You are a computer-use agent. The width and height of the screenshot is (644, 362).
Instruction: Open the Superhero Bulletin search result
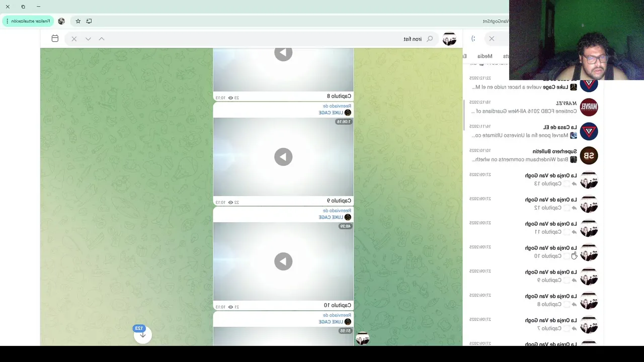point(533,155)
